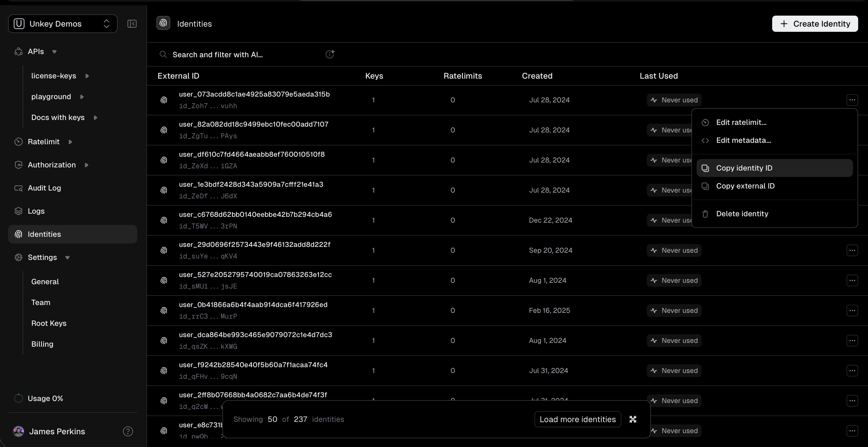Viewport: 868px width, 447px height.
Task: Open the keyboard shortcut icon near Load more
Action: coord(632,419)
